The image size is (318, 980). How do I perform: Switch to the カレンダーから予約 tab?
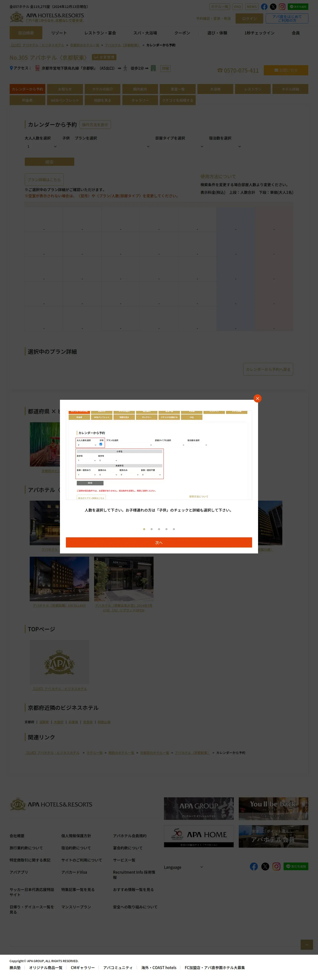click(27, 89)
